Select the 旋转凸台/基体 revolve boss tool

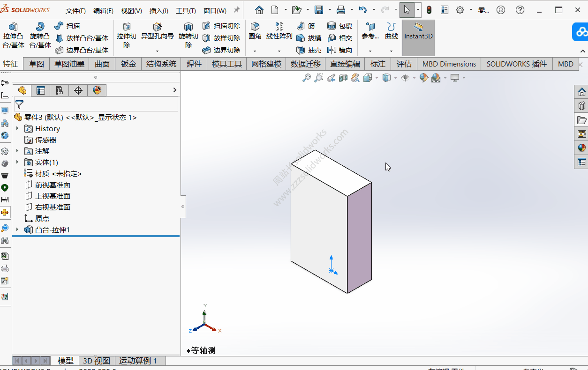click(40, 35)
